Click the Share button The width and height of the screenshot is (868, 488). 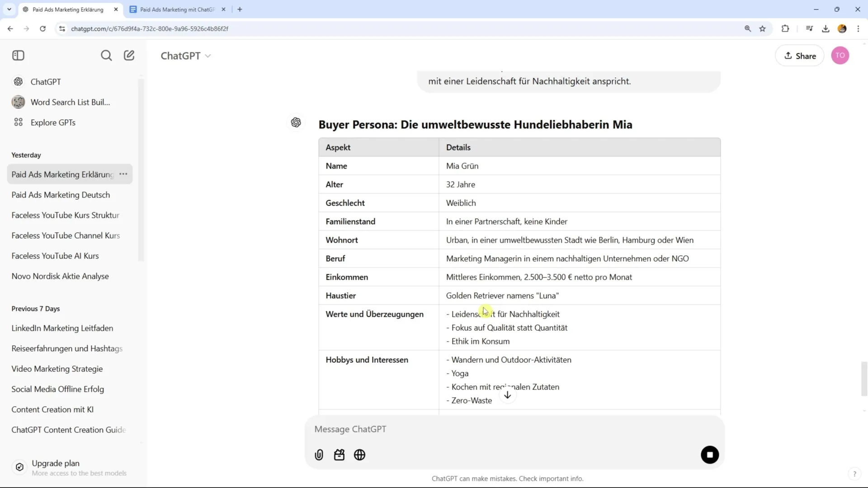[800, 56]
